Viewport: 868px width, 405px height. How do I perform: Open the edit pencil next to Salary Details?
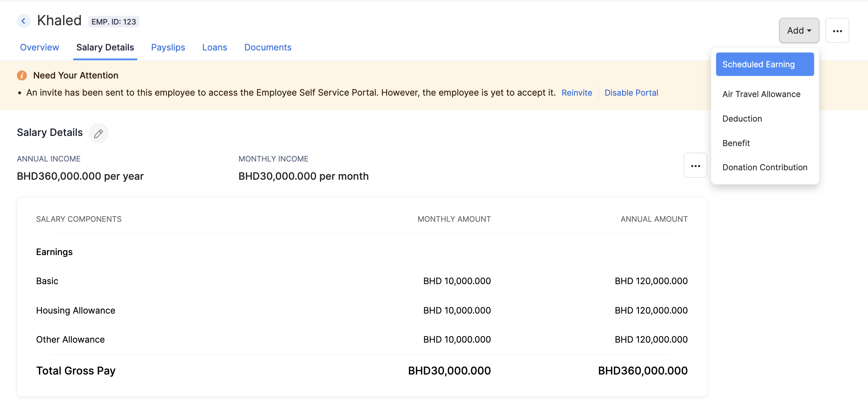(x=98, y=133)
